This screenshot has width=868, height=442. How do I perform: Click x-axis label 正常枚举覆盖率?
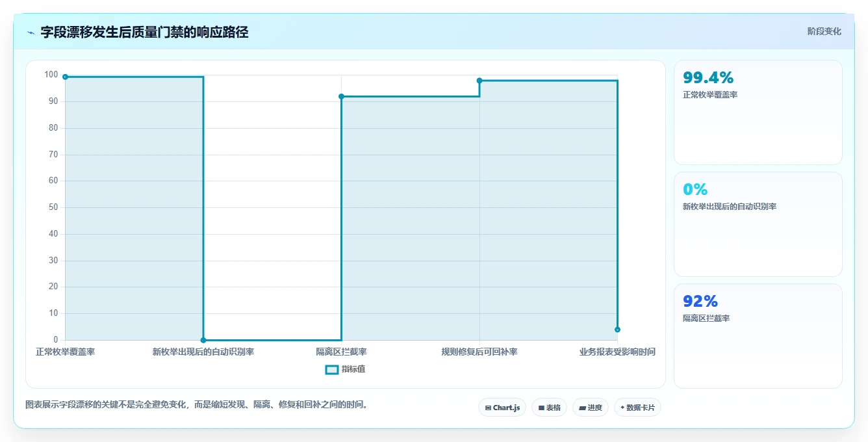coord(65,352)
